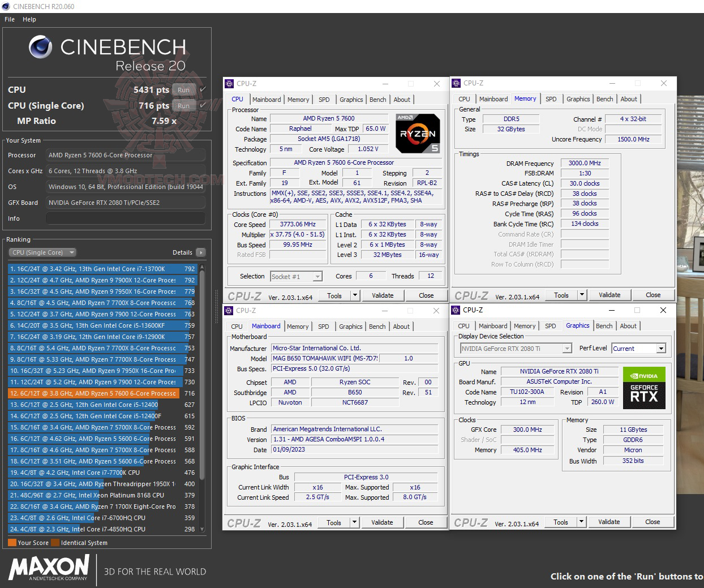Screen dimensions: 704x588
Task: Toggle the CPU (Single Core) checkbox
Action: coord(203,105)
